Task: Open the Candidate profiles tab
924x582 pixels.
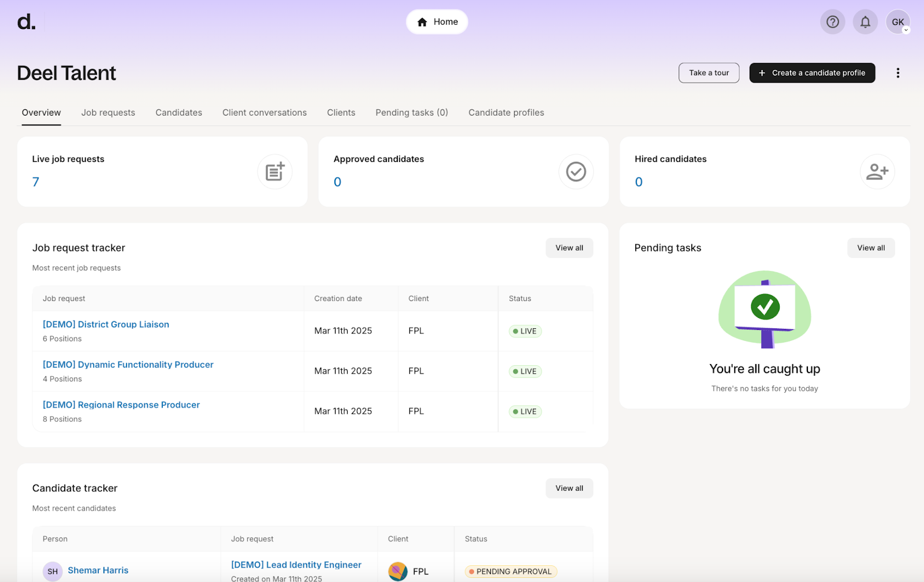Action: pos(506,113)
